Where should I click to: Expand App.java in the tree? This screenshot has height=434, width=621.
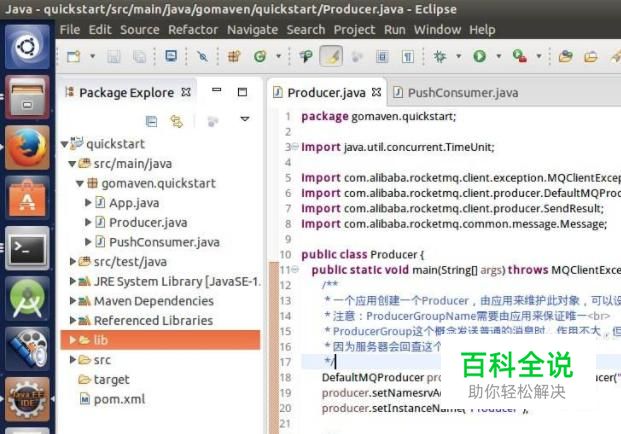[x=88, y=203]
